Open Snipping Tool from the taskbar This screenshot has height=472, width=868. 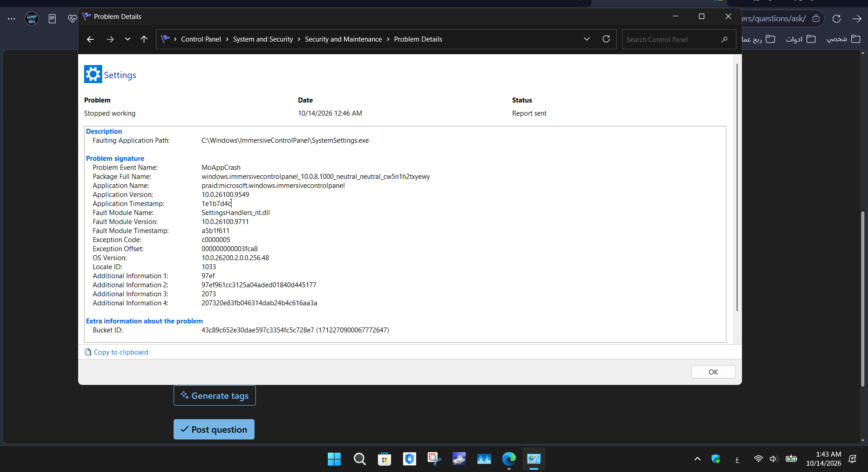434,459
